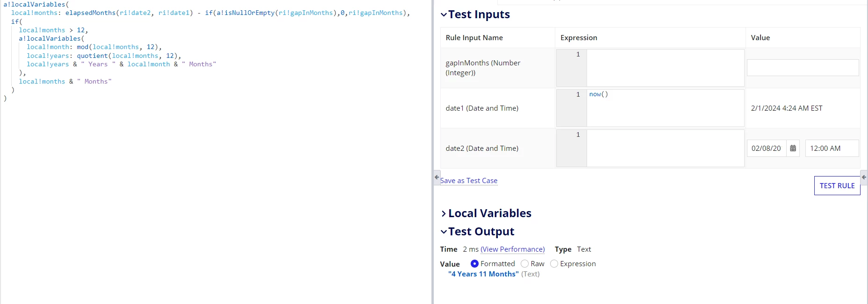Screen dimensions: 868x304
Task: Select the Expression value radio button
Action: tap(554, 264)
